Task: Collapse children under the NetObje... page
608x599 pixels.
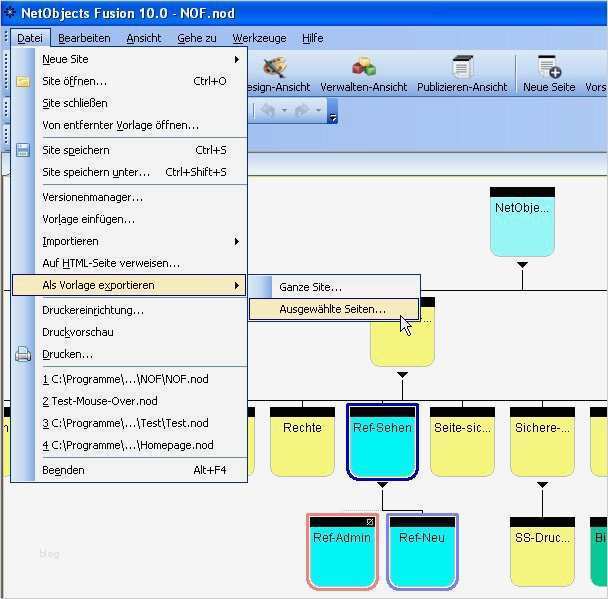Action: coord(522,265)
